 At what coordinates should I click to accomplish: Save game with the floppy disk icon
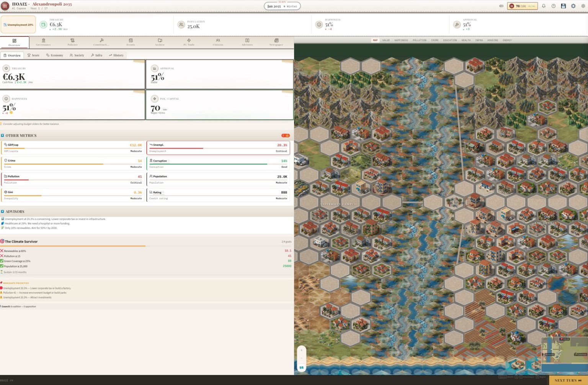pyautogui.click(x=563, y=6)
